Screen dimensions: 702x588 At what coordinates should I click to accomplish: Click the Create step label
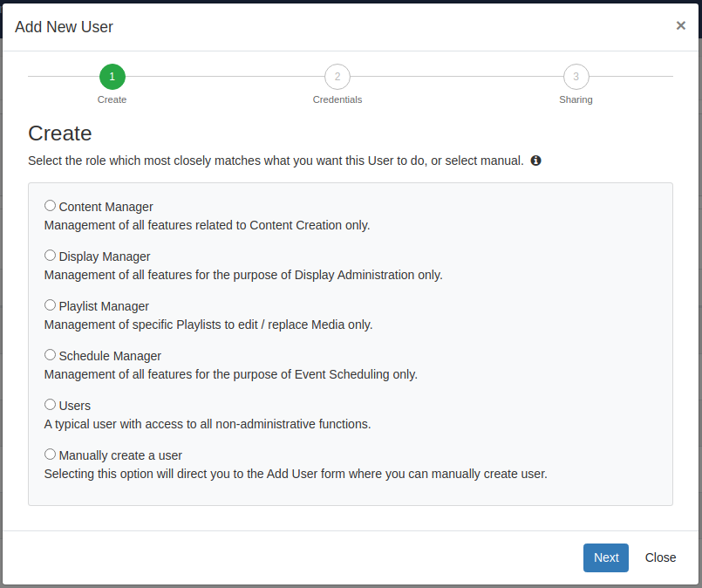click(x=112, y=99)
